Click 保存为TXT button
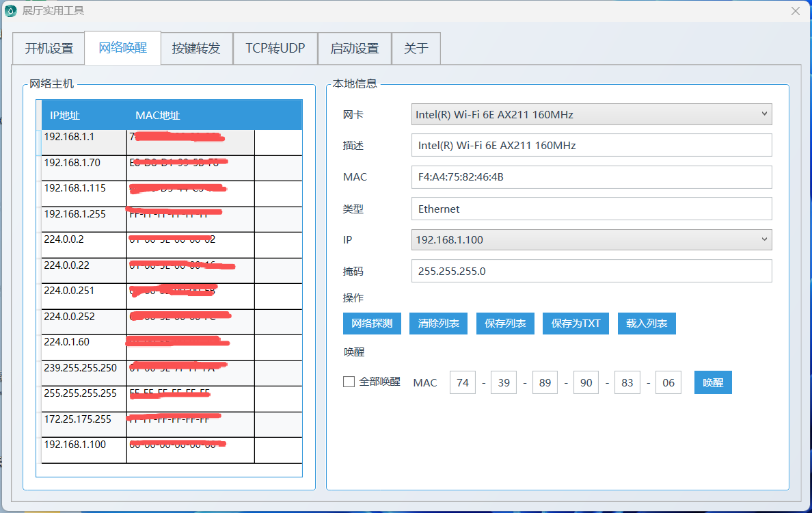Screen dimensions: 812x513 pyautogui.click(x=576, y=324)
